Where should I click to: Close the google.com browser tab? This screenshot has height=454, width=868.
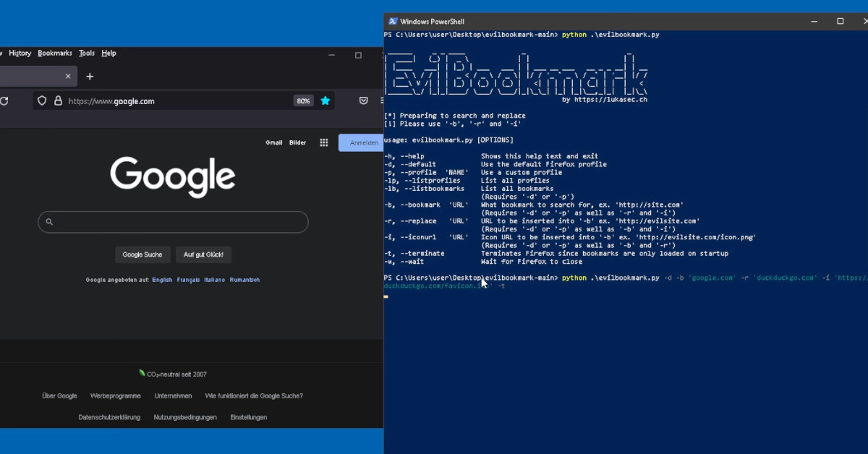click(x=67, y=76)
